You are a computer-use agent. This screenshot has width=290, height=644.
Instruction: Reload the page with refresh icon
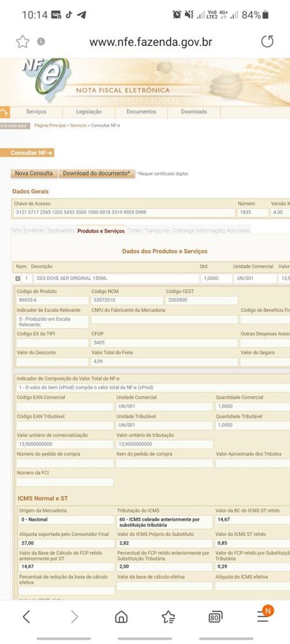267,42
